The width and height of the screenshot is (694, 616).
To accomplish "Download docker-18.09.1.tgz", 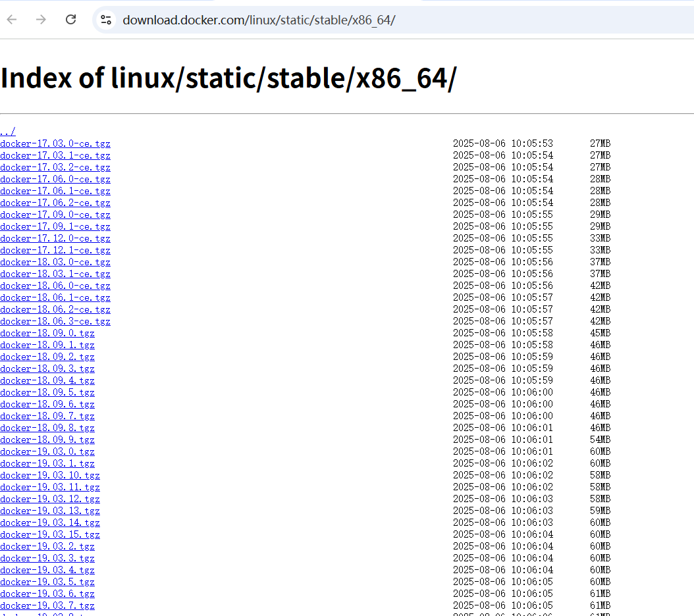I will [47, 345].
